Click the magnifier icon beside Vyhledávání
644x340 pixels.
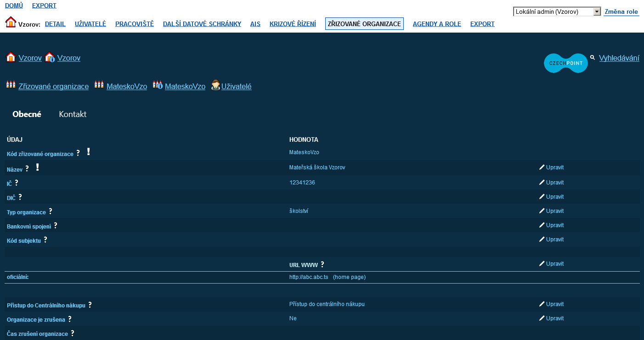[593, 58]
